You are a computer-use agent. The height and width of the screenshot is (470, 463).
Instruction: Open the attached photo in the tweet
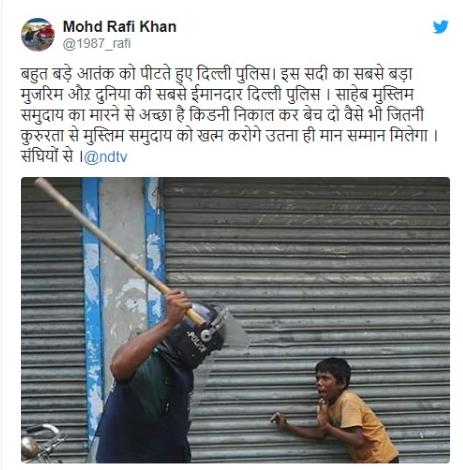(x=235, y=320)
